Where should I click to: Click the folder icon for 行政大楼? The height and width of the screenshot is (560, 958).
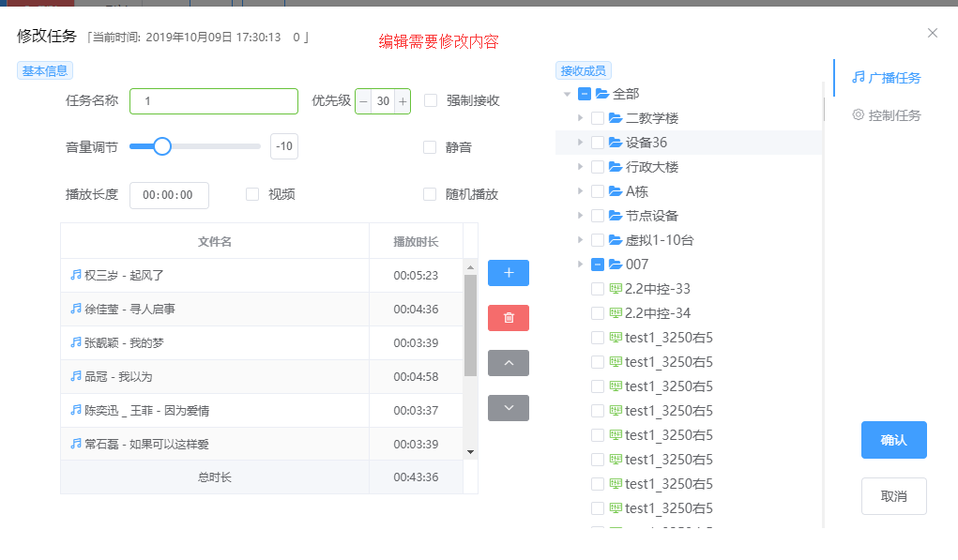coord(616,167)
